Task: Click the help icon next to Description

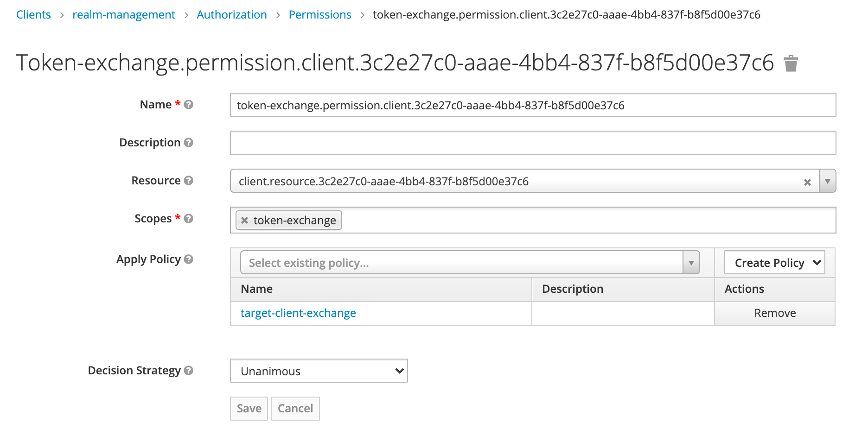Action: [x=188, y=143]
